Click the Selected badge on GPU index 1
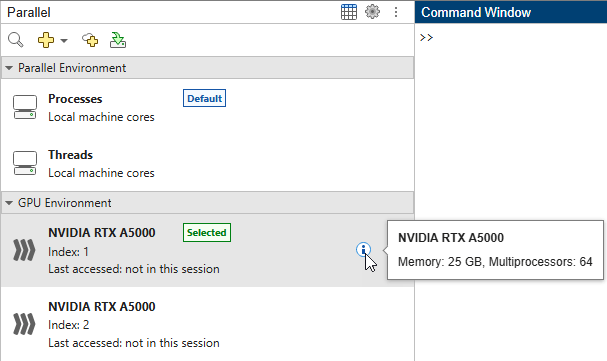607x361 pixels. click(x=207, y=233)
